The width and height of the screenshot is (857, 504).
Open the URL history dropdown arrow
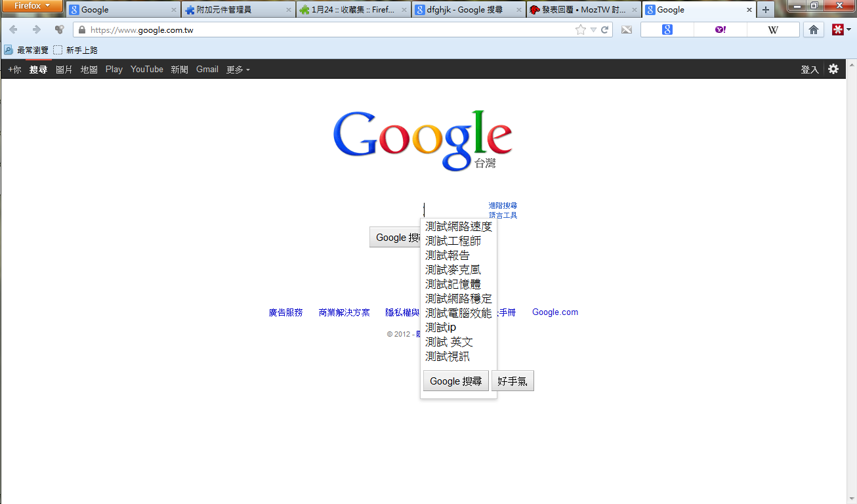pyautogui.click(x=593, y=30)
